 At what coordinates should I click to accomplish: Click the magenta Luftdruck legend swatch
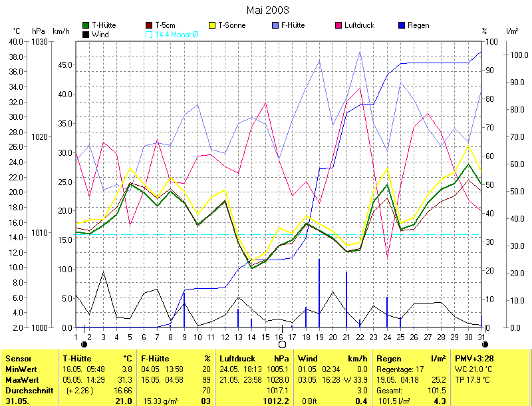[339, 25]
